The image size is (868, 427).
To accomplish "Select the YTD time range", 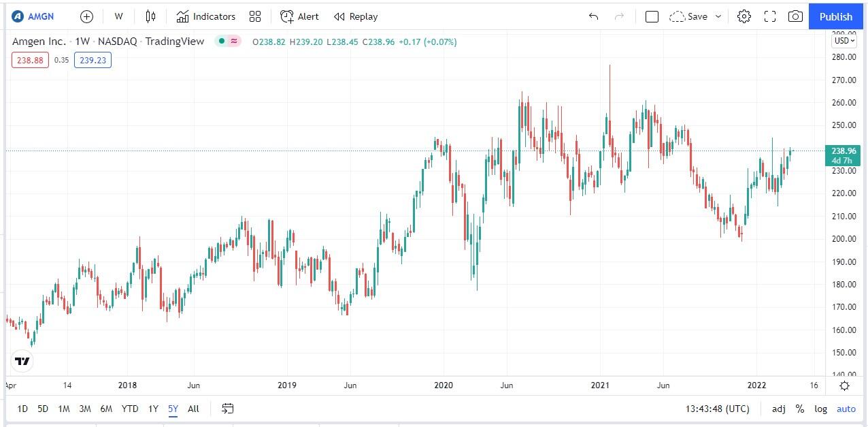I will (x=130, y=409).
